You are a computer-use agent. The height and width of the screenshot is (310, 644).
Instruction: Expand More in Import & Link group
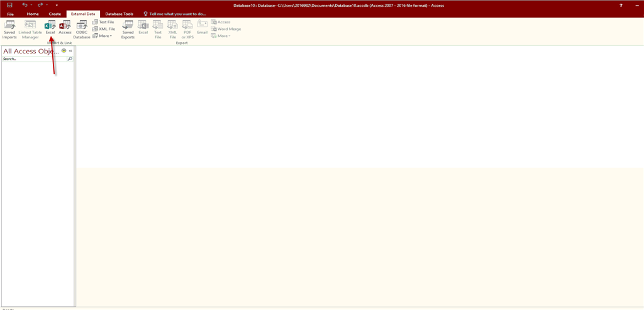click(x=102, y=36)
